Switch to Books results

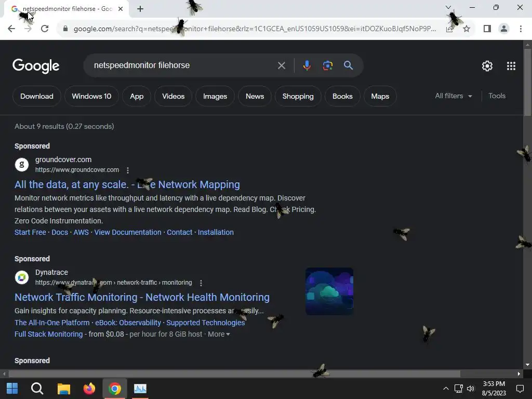click(342, 96)
